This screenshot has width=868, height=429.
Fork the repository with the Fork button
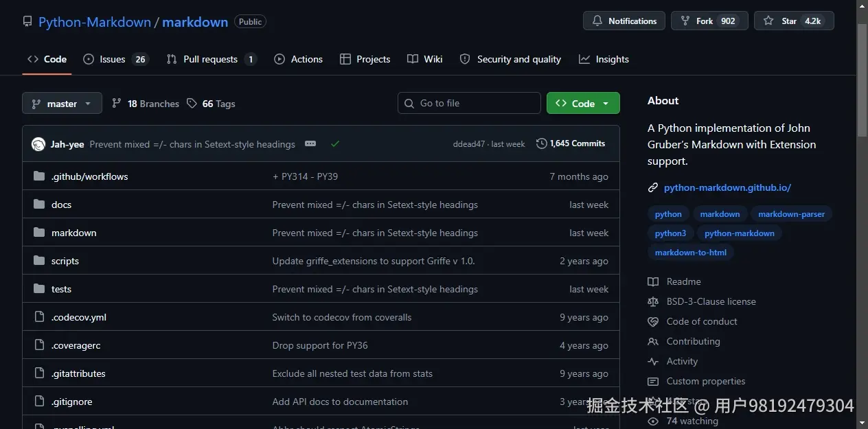point(709,21)
